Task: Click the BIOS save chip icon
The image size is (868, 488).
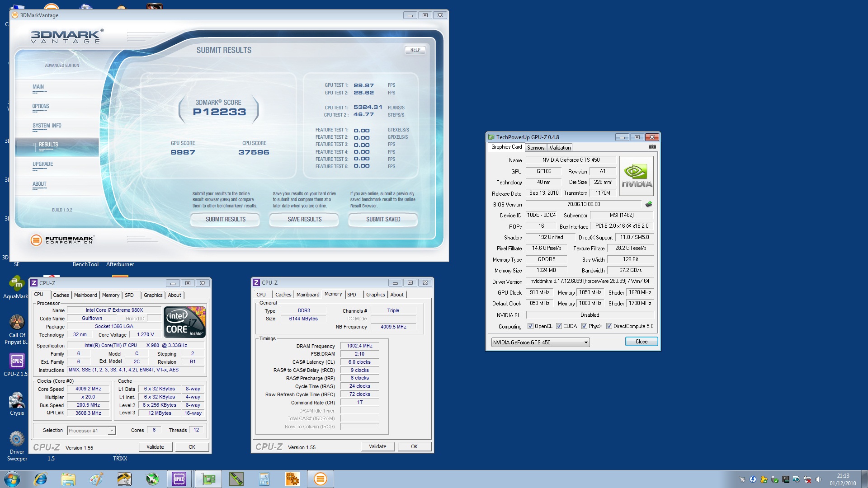Action: pyautogui.click(x=649, y=204)
